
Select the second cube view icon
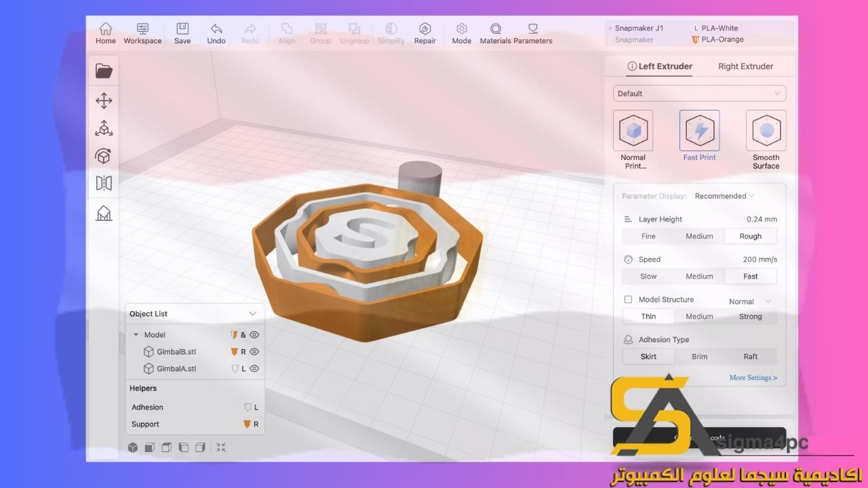coord(150,447)
